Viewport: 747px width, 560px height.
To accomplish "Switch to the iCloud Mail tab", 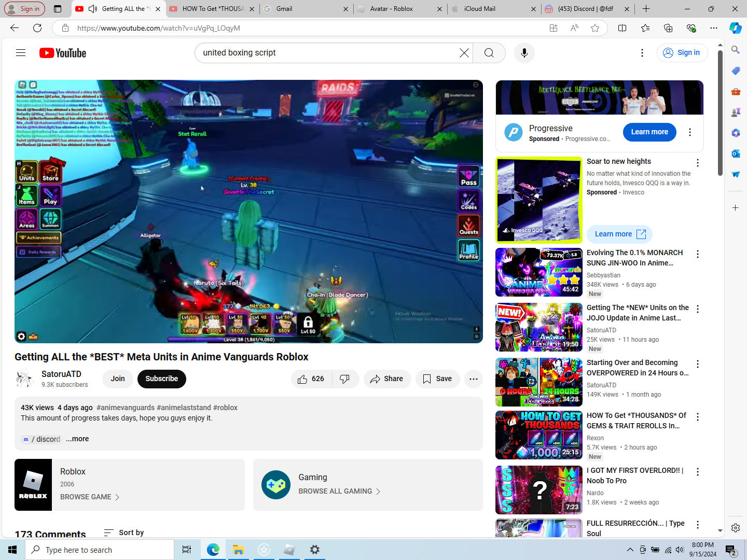I will tap(493, 9).
